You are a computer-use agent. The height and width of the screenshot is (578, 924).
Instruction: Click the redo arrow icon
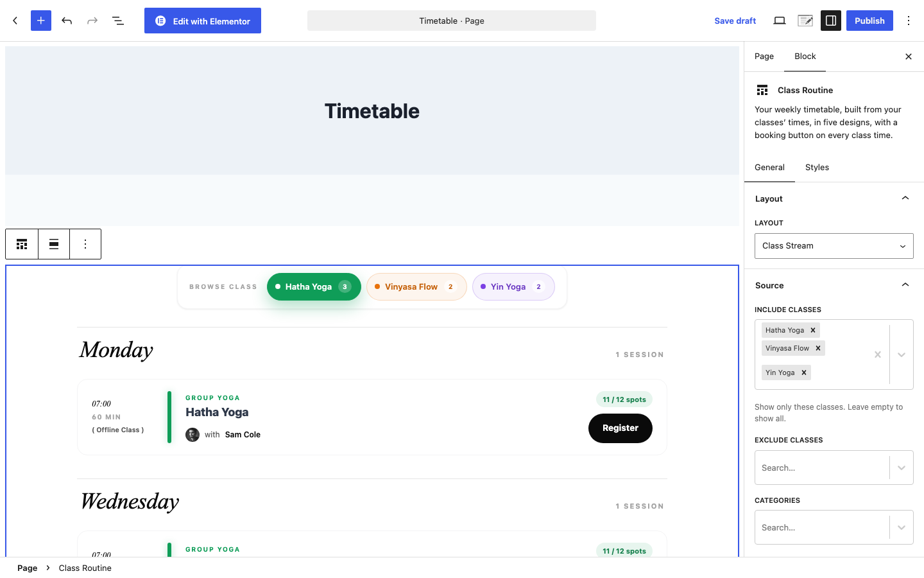tap(92, 21)
